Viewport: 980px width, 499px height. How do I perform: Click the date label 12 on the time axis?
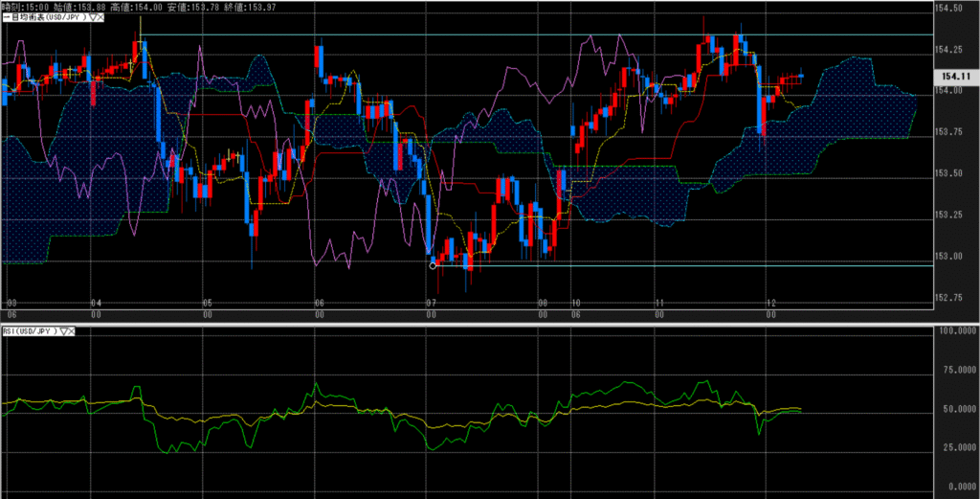(770, 302)
